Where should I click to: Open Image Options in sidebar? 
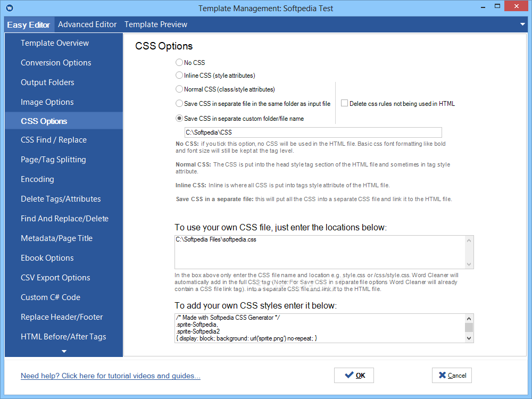pos(64,102)
